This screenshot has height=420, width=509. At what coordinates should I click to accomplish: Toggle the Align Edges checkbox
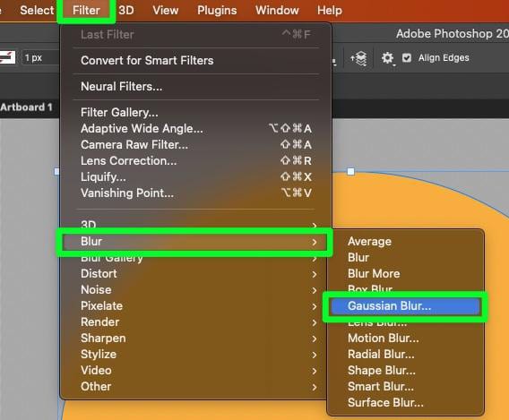point(407,58)
